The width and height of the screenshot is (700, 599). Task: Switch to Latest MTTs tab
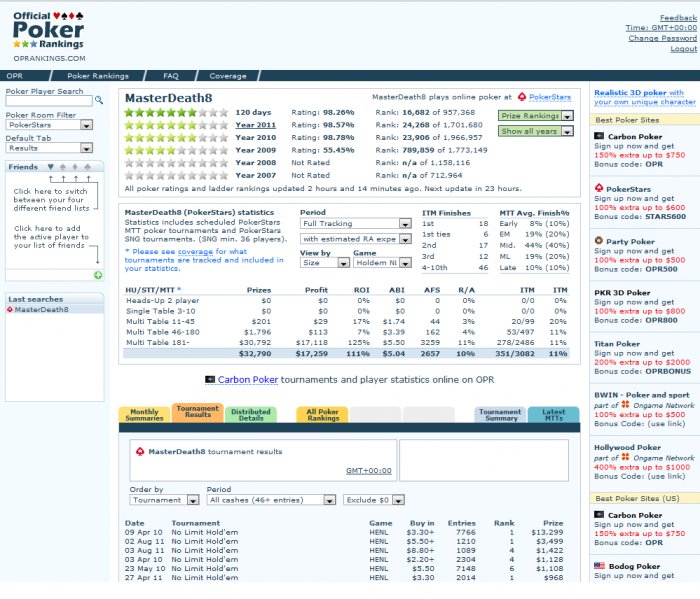554,415
